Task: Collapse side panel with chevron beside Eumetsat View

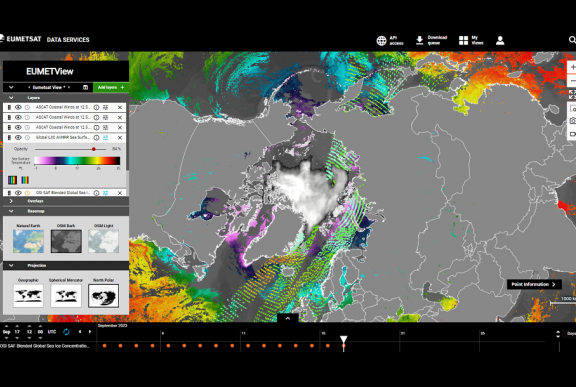Action: coord(11,87)
